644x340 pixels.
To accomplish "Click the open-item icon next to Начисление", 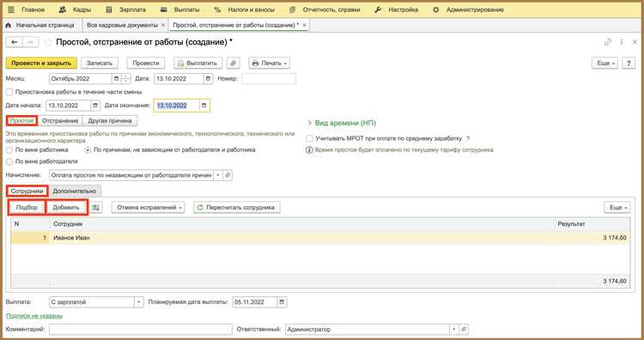I will [228, 175].
